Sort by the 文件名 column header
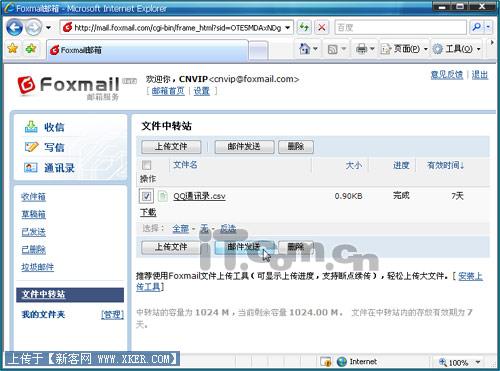This screenshot has height=371, width=500. [185, 165]
